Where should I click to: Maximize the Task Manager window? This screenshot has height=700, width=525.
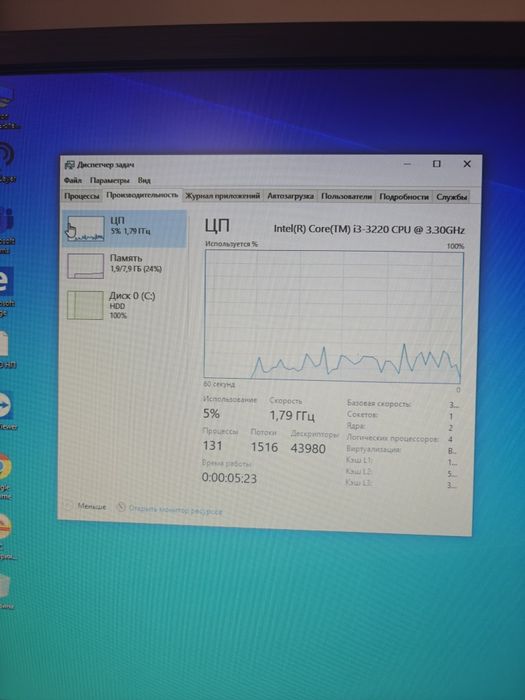pyautogui.click(x=437, y=164)
